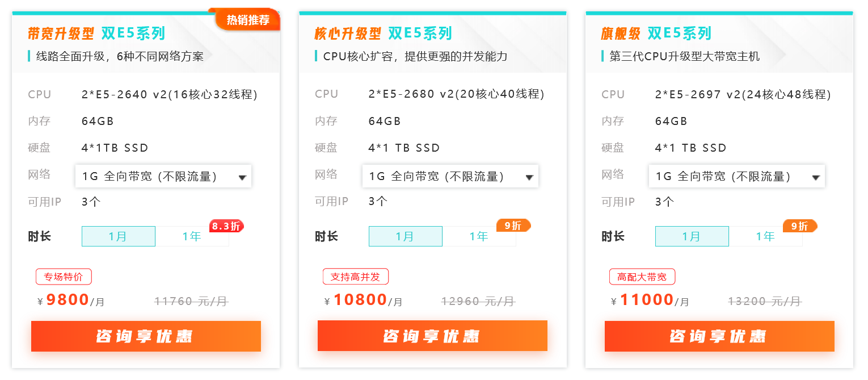Click the 专场特价 tag
Viewport: 868px width, 380px height.
tap(64, 277)
